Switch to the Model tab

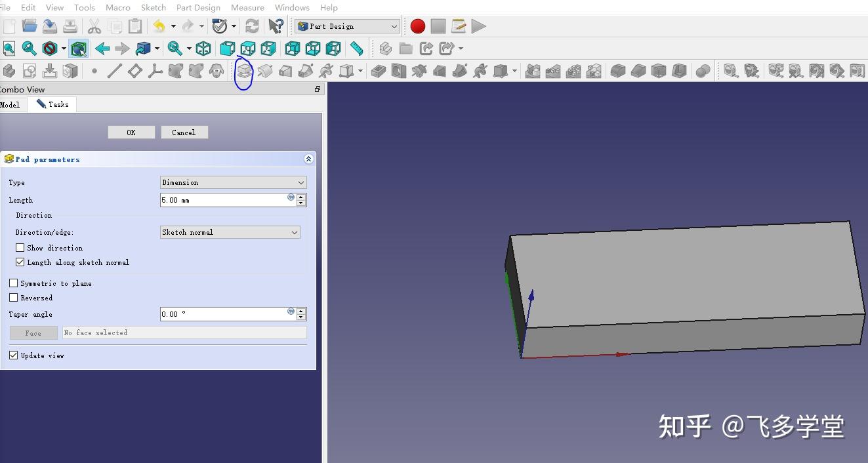pos(10,104)
